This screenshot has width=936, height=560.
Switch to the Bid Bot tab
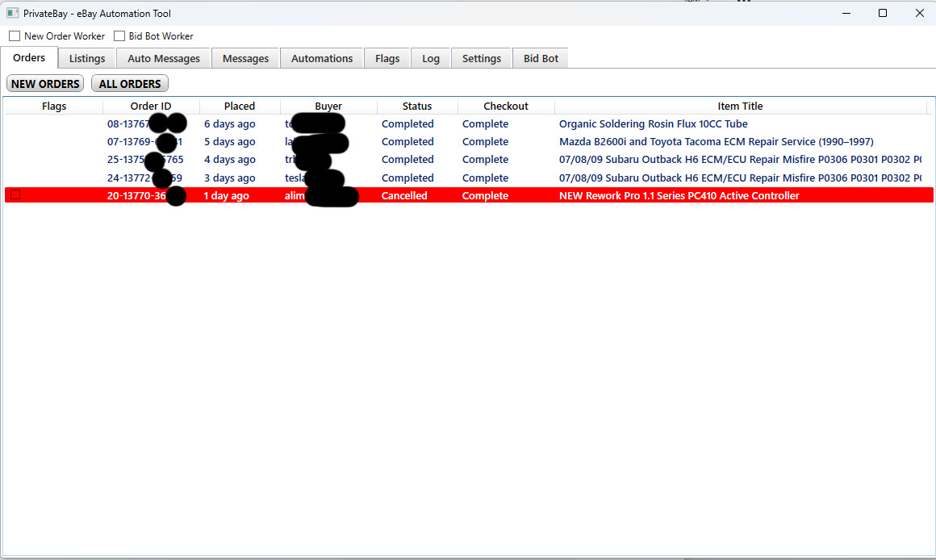coord(540,57)
